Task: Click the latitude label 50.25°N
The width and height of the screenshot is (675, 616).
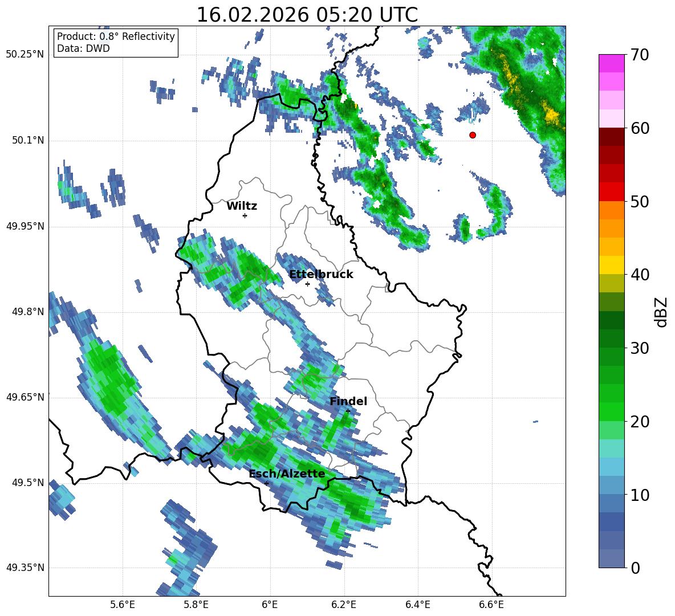Action: coord(25,55)
